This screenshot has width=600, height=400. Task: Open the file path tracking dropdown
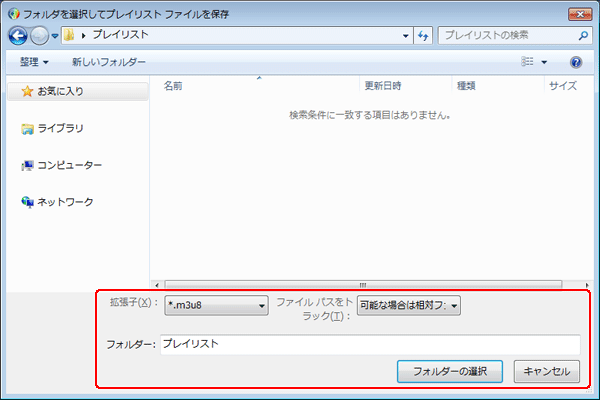pyautogui.click(x=408, y=306)
